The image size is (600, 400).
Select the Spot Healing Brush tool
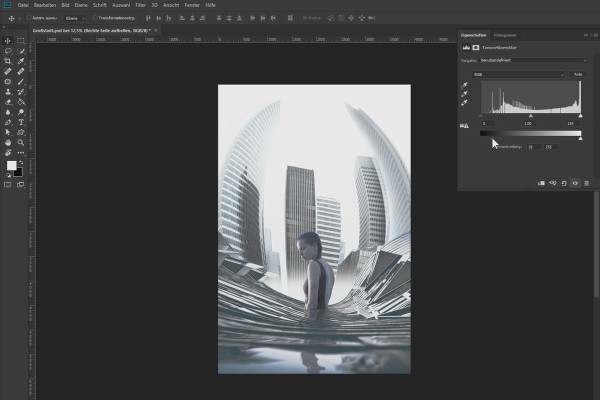tap(8, 72)
